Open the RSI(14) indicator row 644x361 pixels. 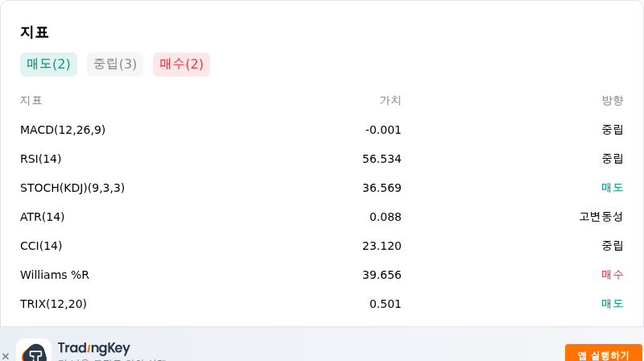321,159
